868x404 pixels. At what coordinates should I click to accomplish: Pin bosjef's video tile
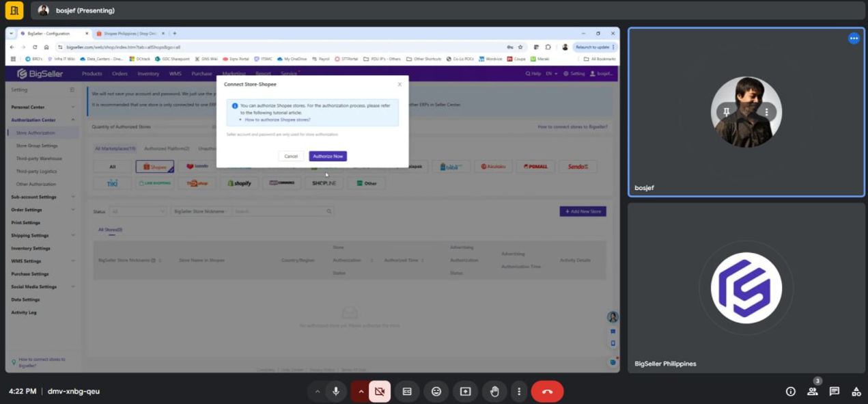[x=726, y=112]
